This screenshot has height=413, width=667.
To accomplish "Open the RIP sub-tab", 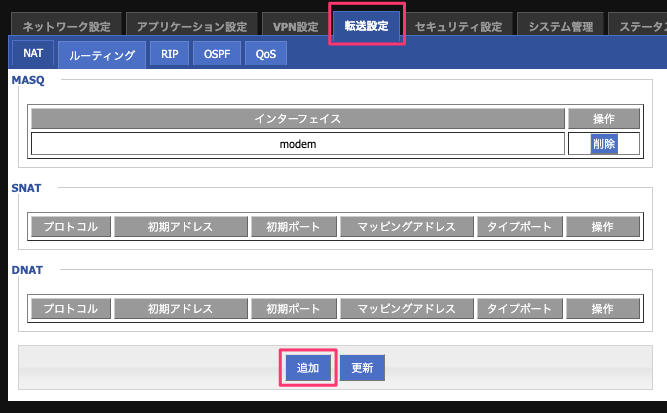I will point(169,54).
